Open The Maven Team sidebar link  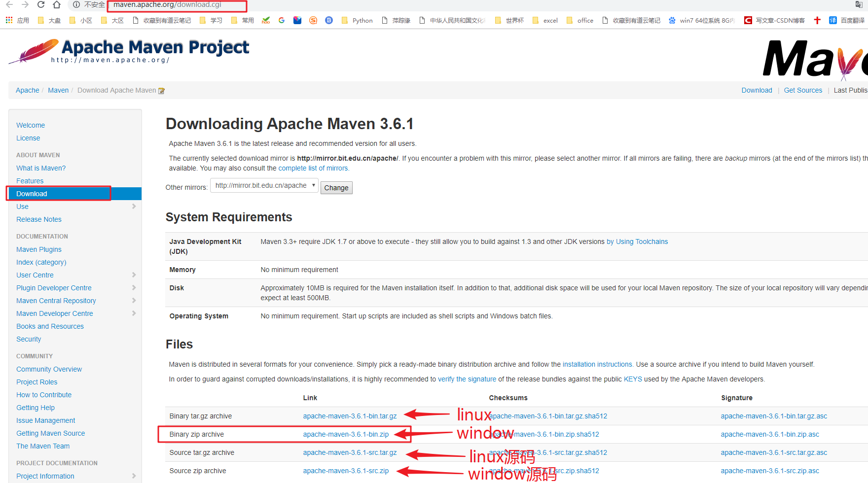click(x=43, y=446)
